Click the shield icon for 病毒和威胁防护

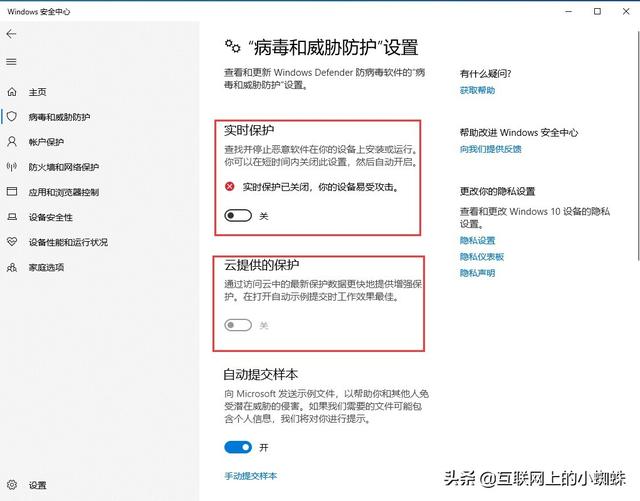click(x=12, y=117)
